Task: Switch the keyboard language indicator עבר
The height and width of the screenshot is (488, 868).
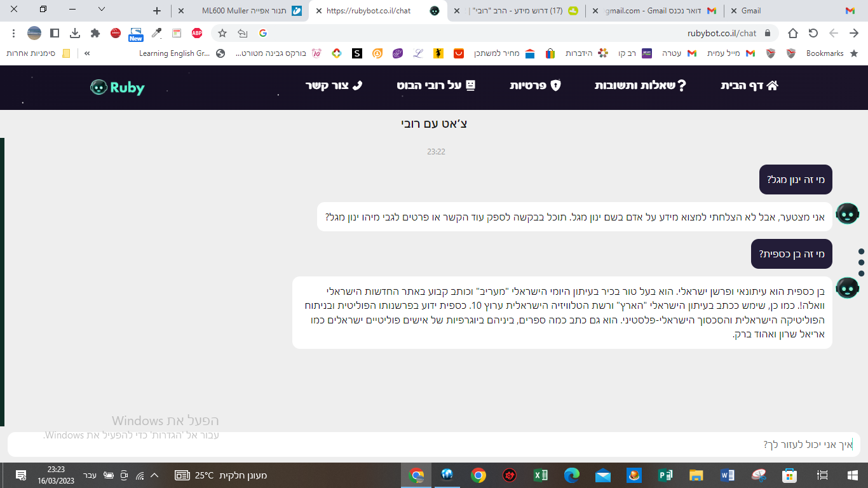Action: 90,475
